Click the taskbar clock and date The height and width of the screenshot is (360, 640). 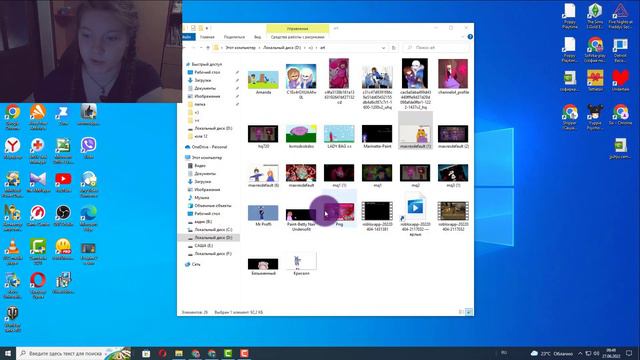click(x=611, y=353)
